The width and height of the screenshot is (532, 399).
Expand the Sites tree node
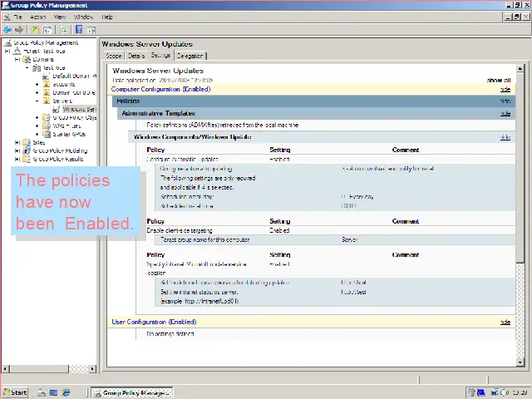pos(17,142)
